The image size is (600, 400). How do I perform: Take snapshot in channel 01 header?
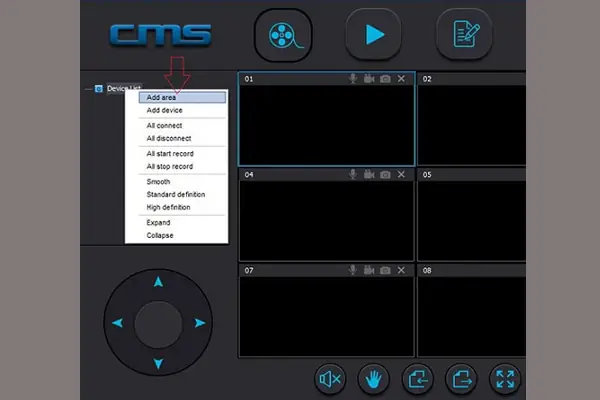(x=385, y=79)
